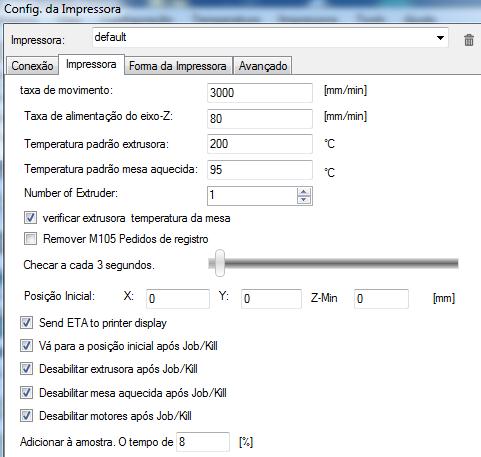Click the Z-Min input field
The width and height of the screenshot is (481, 457).
tap(381, 299)
